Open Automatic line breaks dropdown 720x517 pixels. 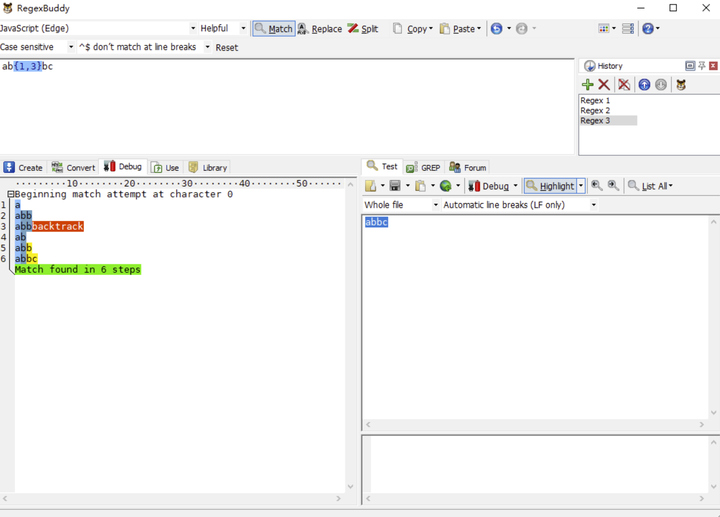coord(593,205)
